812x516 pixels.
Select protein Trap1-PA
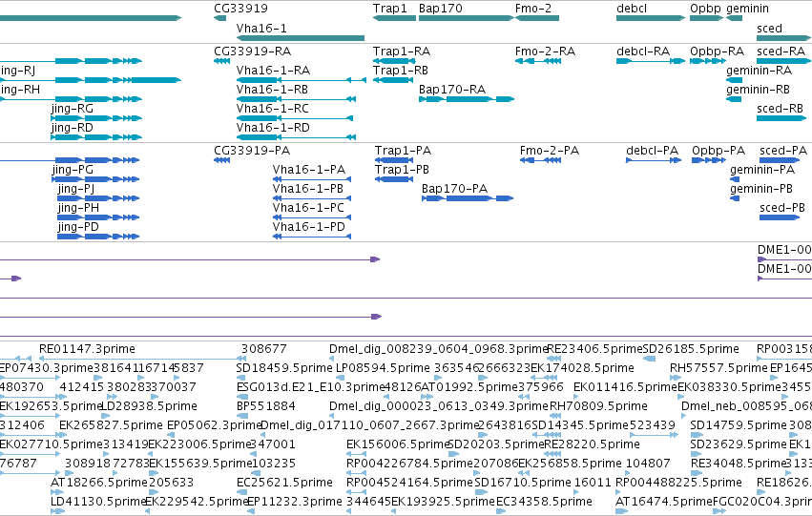point(403,151)
